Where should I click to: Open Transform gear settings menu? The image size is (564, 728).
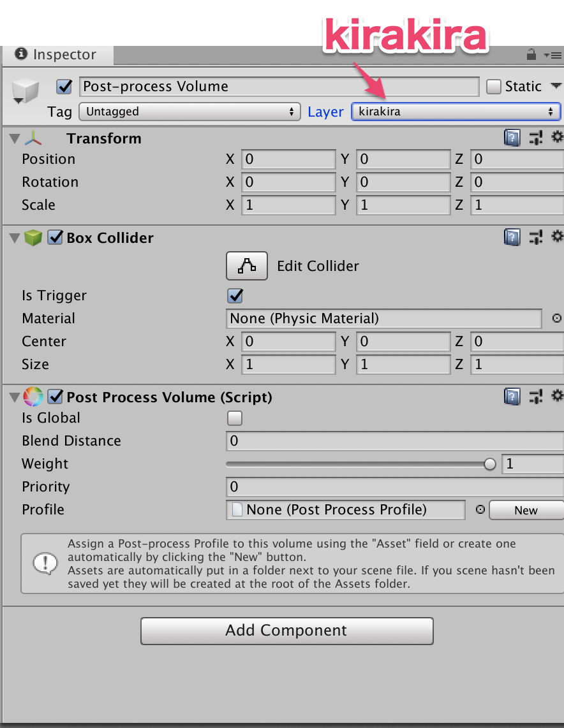click(x=557, y=136)
